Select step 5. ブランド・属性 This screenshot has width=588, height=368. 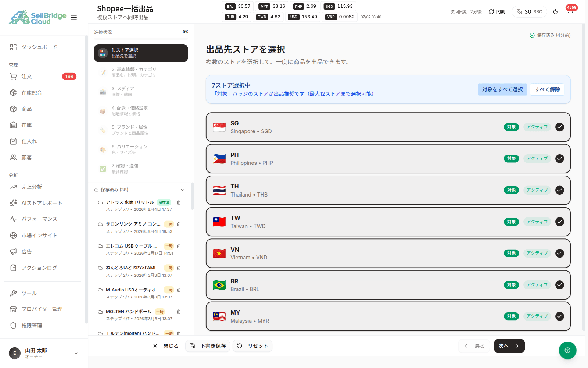(141, 130)
